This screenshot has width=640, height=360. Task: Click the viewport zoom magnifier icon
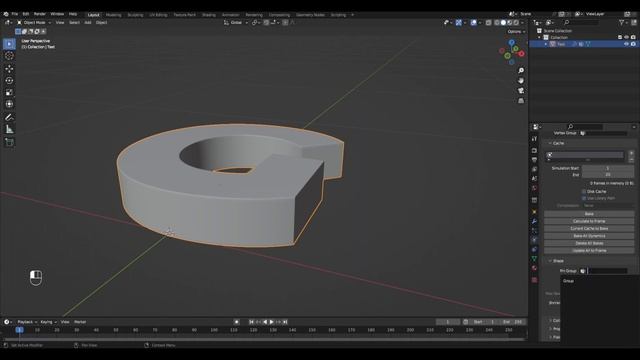tap(521, 71)
